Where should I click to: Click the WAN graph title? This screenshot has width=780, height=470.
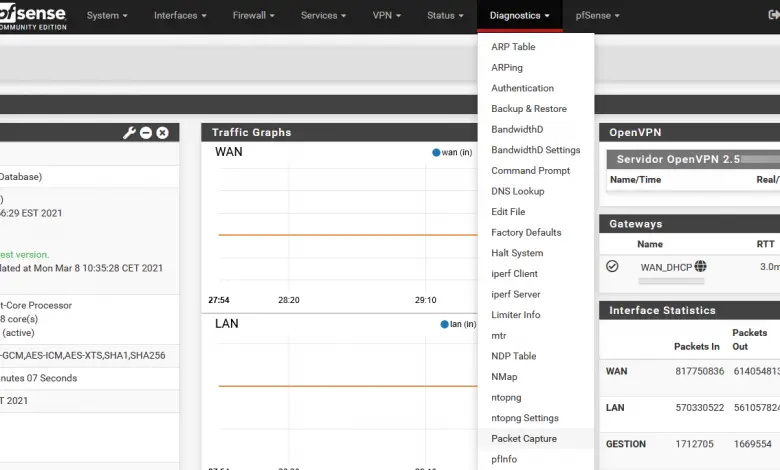point(229,152)
